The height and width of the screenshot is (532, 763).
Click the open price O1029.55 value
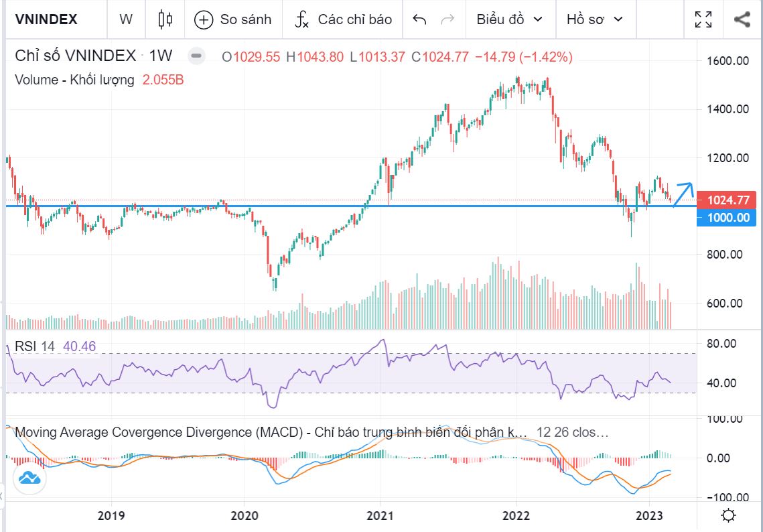[251, 57]
